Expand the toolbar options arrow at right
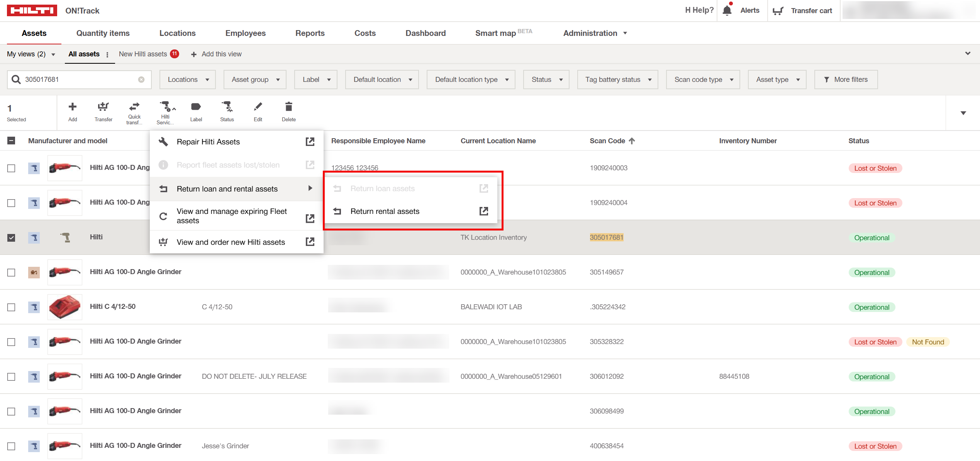 (x=963, y=113)
